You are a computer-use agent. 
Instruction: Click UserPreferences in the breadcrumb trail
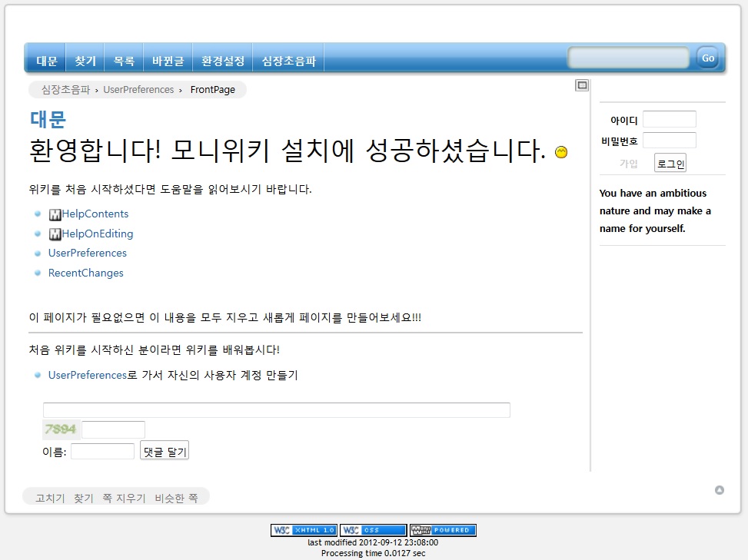pyautogui.click(x=138, y=90)
